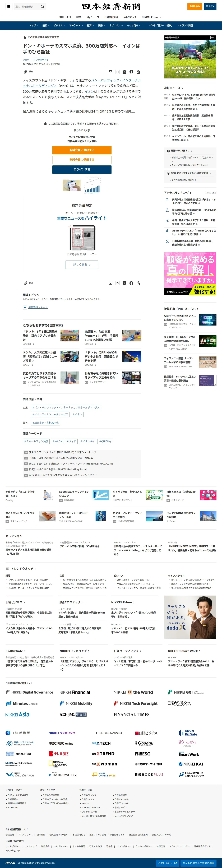The image size is (222, 868).
Task: Open NIKKEI Digital Governance logo
Action: tap(29, 692)
